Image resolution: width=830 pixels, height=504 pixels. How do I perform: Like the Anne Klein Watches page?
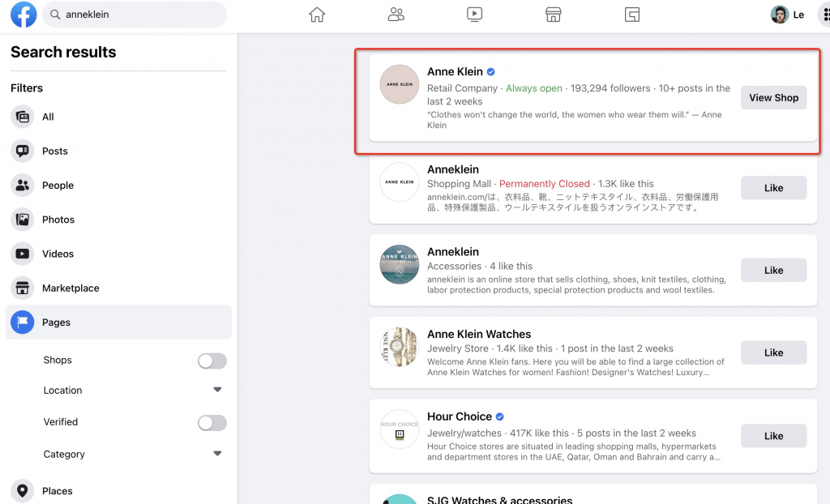tap(773, 352)
